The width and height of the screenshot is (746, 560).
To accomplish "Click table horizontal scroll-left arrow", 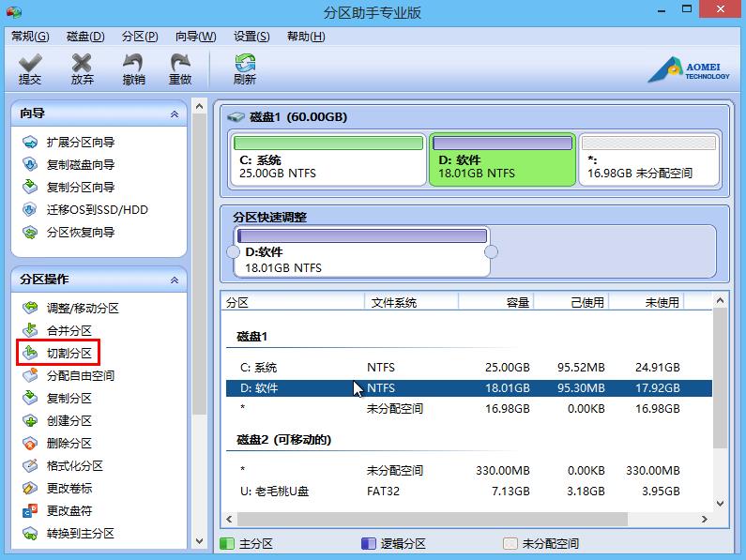I will 229,519.
